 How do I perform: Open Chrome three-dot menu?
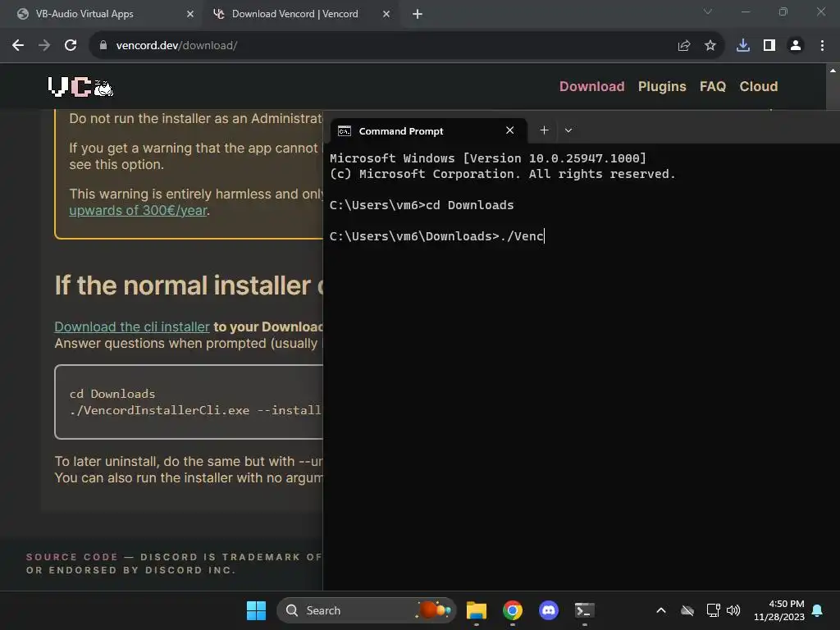coord(822,46)
